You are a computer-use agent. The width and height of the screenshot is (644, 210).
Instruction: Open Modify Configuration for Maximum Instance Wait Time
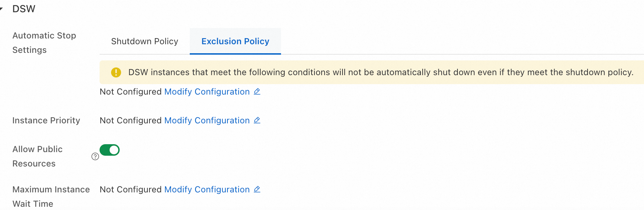(207, 190)
